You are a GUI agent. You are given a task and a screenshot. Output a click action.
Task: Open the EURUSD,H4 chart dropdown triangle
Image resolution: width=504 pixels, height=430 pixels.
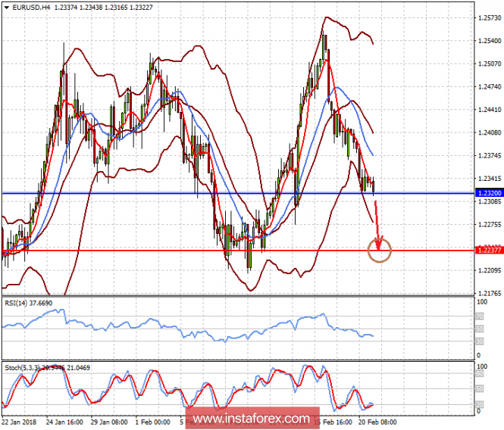[x=6, y=8]
